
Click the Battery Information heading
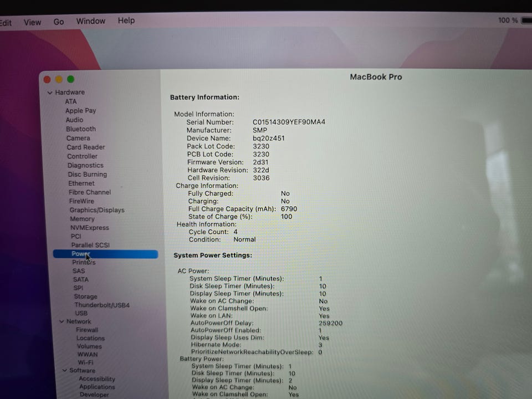(x=204, y=98)
